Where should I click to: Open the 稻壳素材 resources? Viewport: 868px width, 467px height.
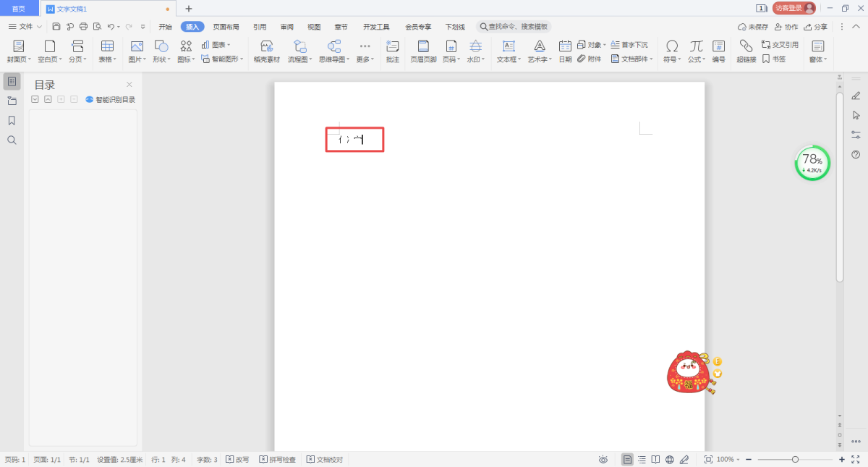tap(266, 51)
